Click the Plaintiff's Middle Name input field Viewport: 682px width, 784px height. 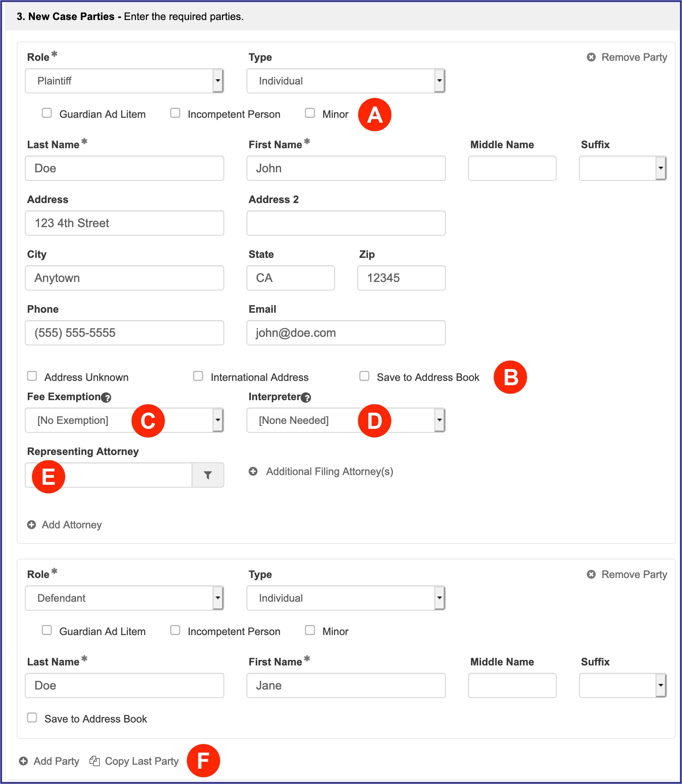(512, 168)
